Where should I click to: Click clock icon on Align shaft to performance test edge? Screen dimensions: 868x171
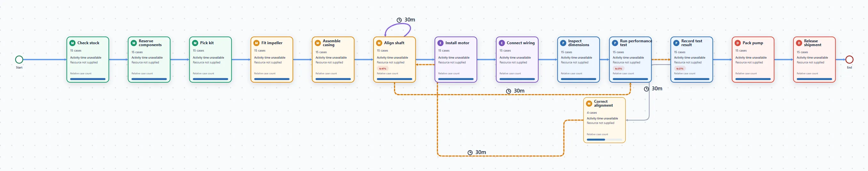509,91
